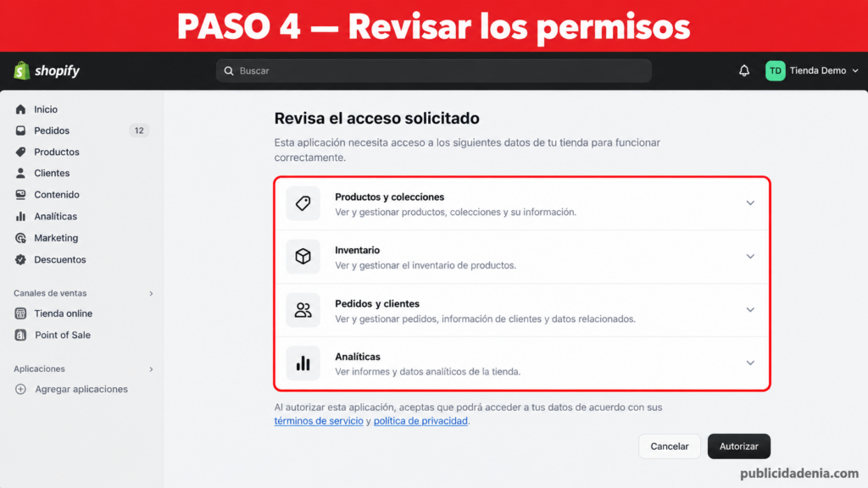Click the Aplicaciones section label

(39, 369)
